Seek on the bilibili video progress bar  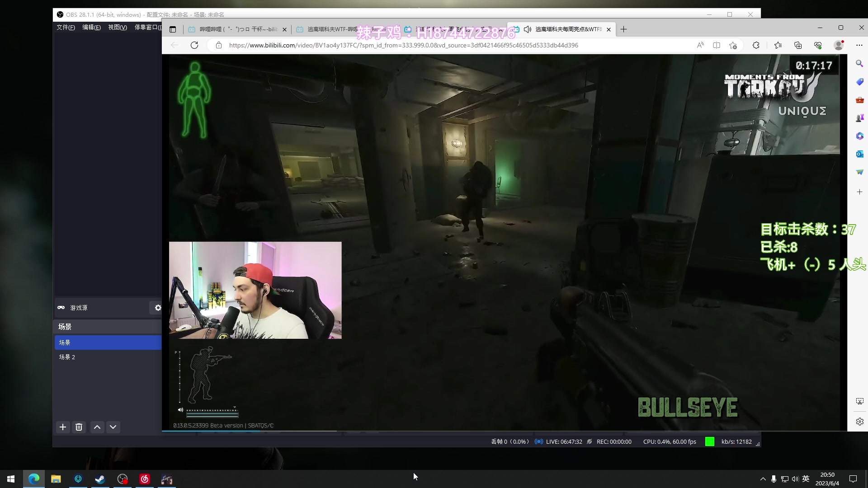pos(504,431)
